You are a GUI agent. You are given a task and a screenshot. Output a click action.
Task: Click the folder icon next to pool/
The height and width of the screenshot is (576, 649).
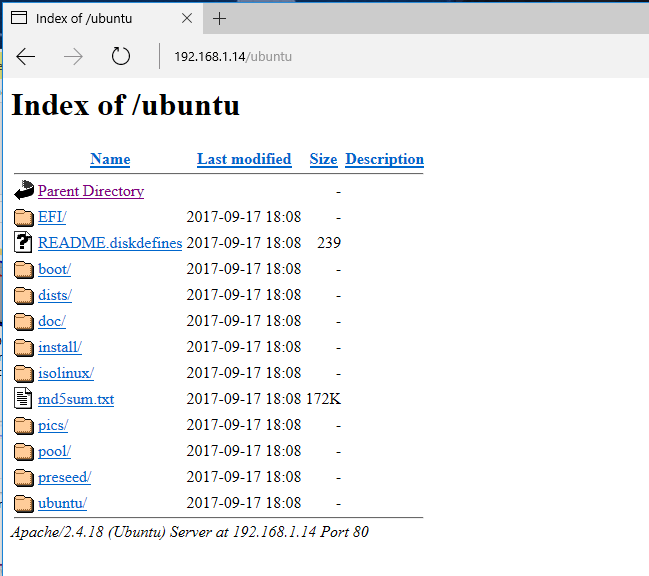click(24, 451)
